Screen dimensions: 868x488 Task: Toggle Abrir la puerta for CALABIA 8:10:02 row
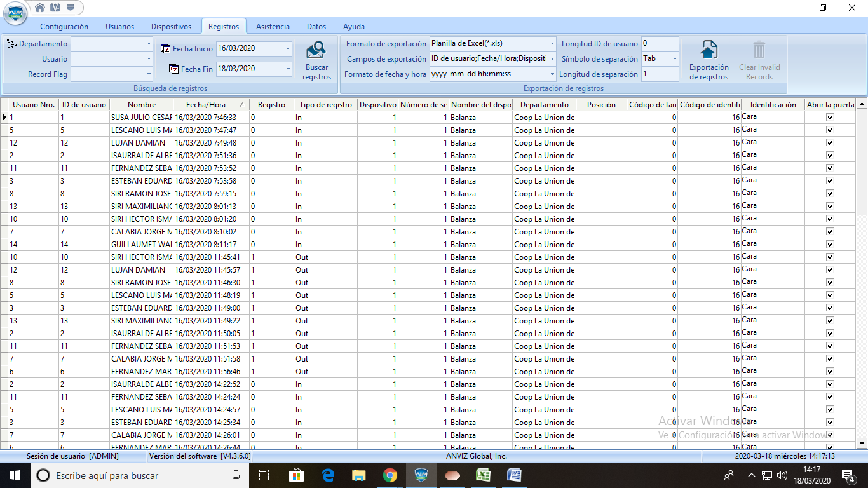[830, 232]
